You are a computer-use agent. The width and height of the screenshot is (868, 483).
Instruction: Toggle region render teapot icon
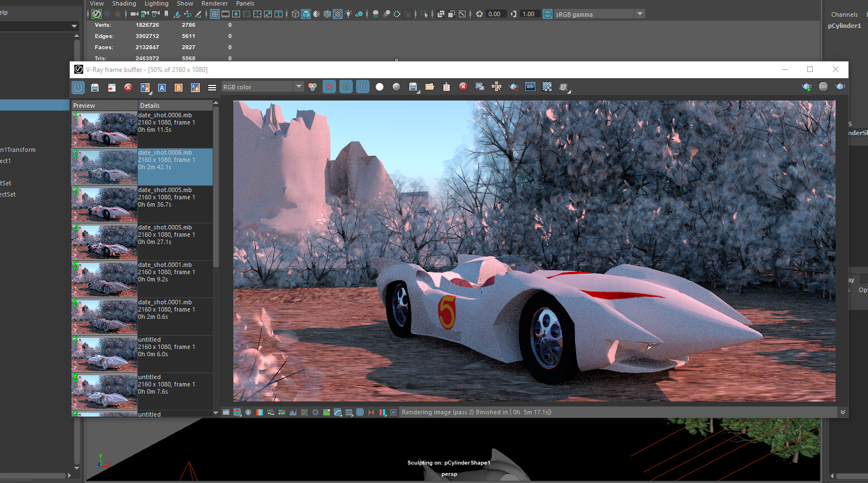click(514, 87)
